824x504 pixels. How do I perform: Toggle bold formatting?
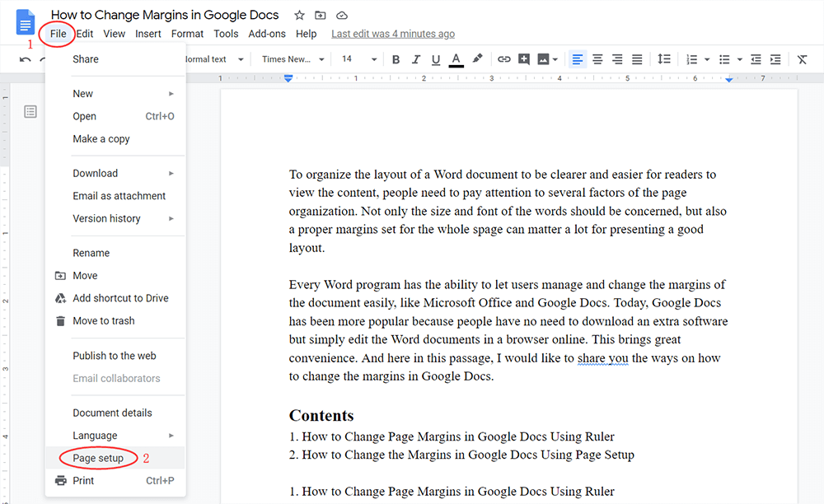[396, 59]
